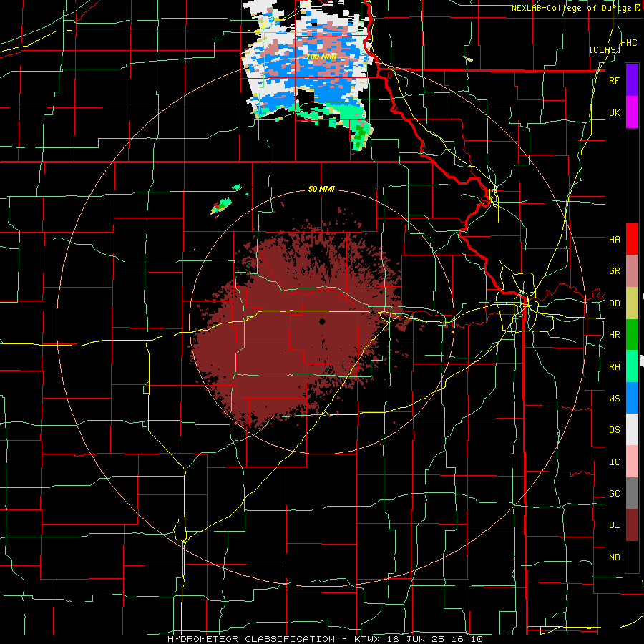Click the NEXLAB-College of DuPage text
The image size is (644, 644).
click(573, 8)
